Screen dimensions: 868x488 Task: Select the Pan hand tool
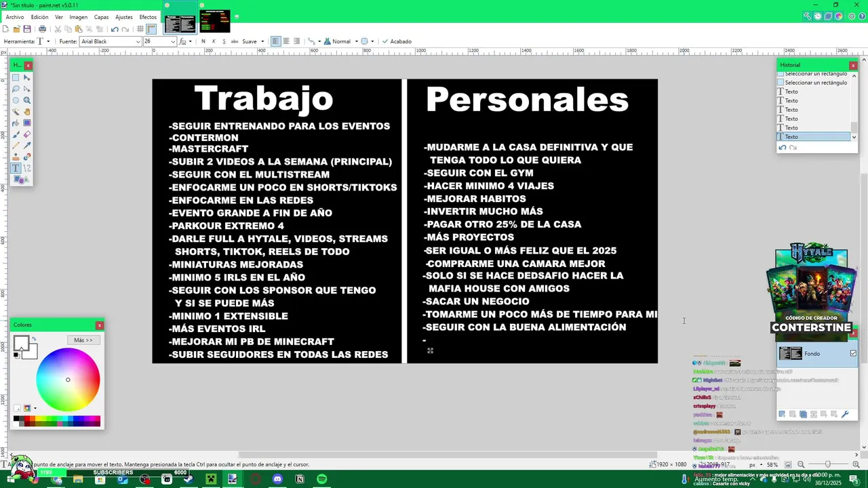(x=27, y=112)
